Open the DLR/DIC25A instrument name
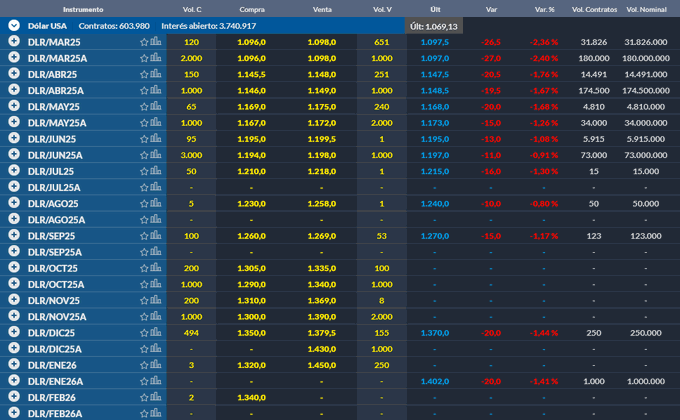 click(x=55, y=349)
